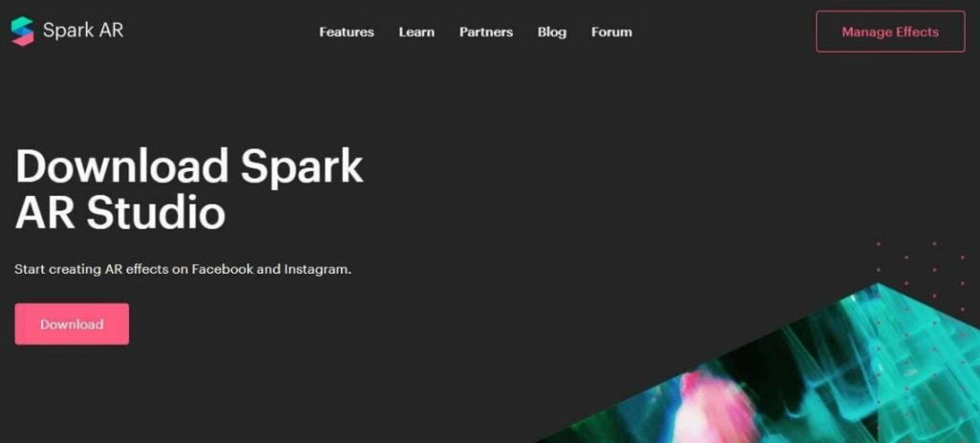Open the Forum link
Screen dimensions: 980x443
tap(612, 32)
